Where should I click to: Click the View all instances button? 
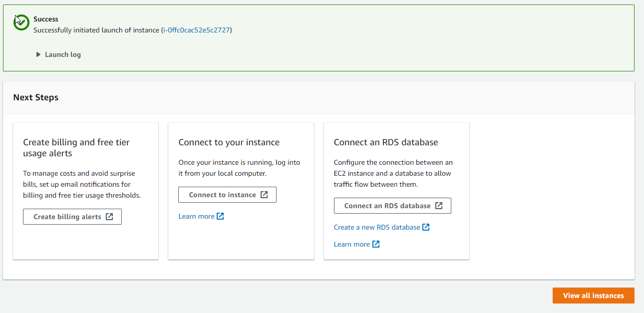click(x=593, y=296)
